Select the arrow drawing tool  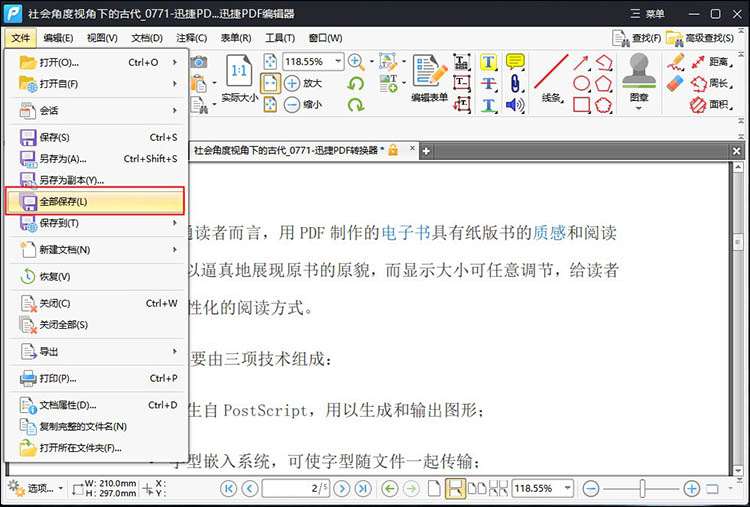(581, 63)
